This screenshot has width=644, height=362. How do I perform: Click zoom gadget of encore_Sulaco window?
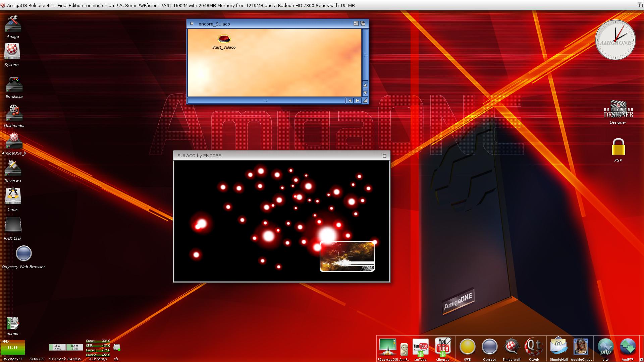coord(356,23)
